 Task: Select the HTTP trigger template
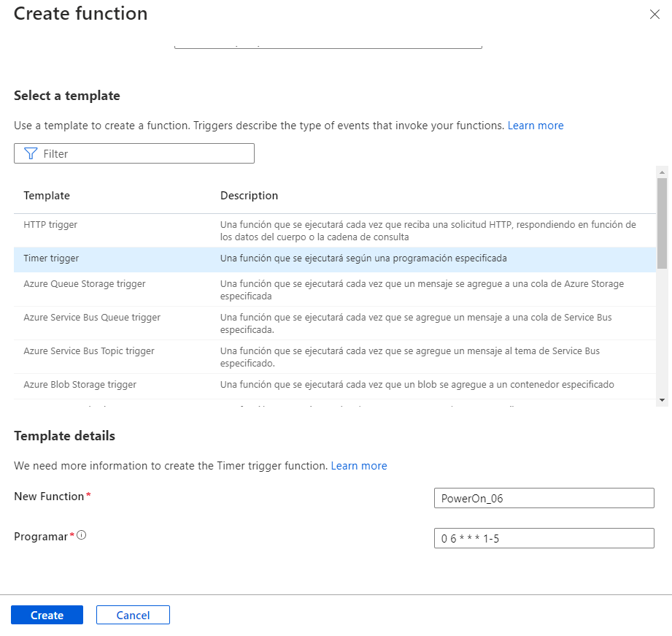tap(50, 225)
